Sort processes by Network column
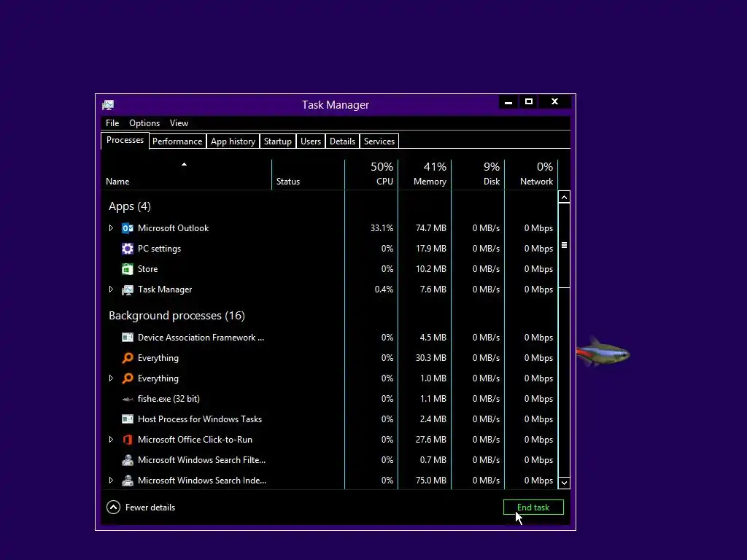Screen dimensions: 747x560 531,174
